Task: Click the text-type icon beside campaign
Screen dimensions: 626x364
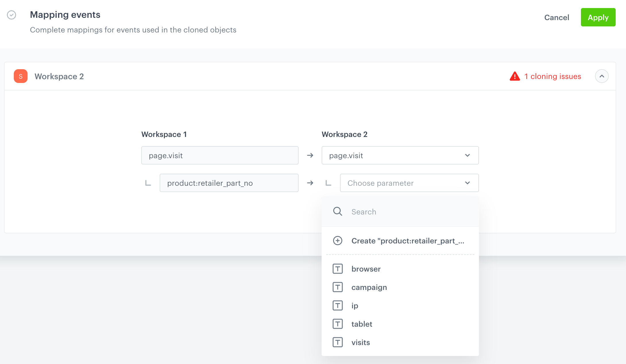Action: (x=338, y=287)
